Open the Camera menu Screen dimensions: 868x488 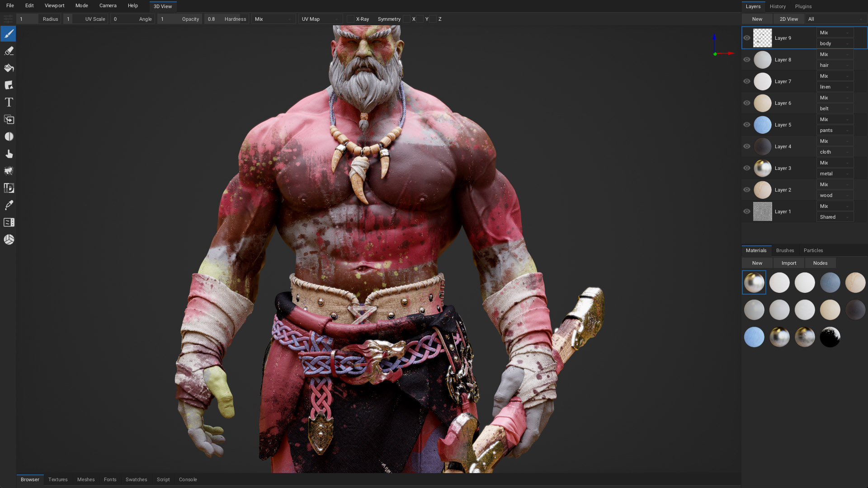click(108, 5)
